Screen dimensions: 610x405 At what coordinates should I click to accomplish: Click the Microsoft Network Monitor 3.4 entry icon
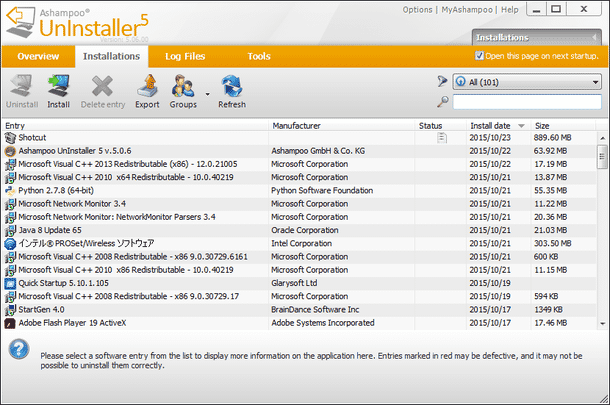pyautogui.click(x=10, y=204)
